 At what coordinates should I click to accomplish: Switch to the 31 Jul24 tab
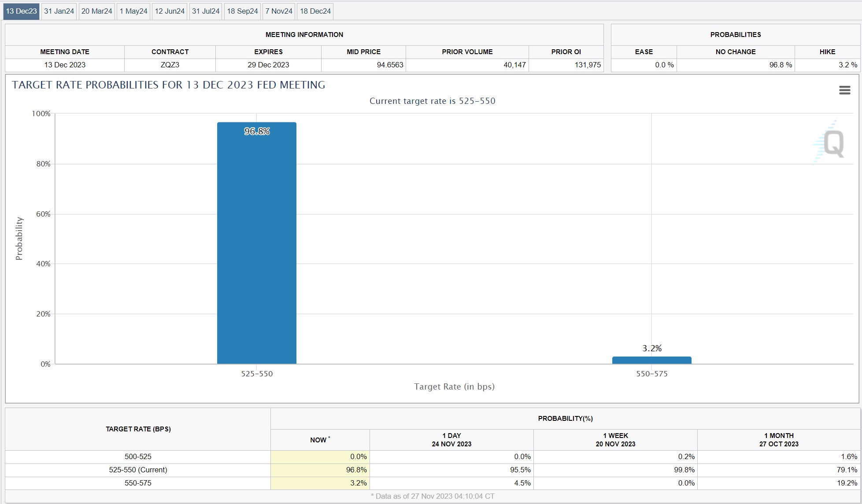pyautogui.click(x=206, y=11)
